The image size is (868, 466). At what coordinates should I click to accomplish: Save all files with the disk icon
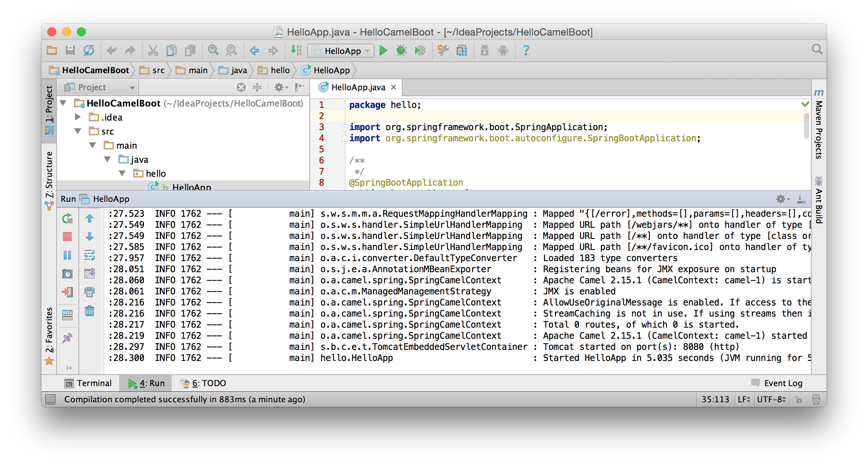click(x=70, y=51)
